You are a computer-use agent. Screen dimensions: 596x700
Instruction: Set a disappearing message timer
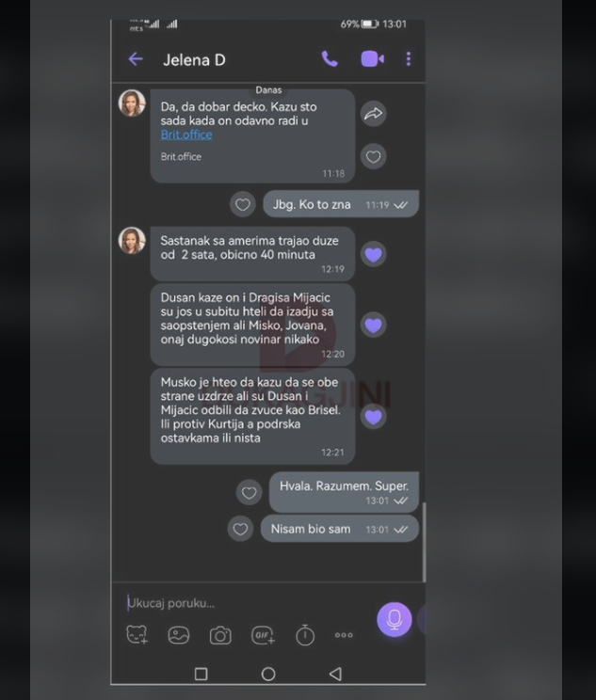pos(305,635)
